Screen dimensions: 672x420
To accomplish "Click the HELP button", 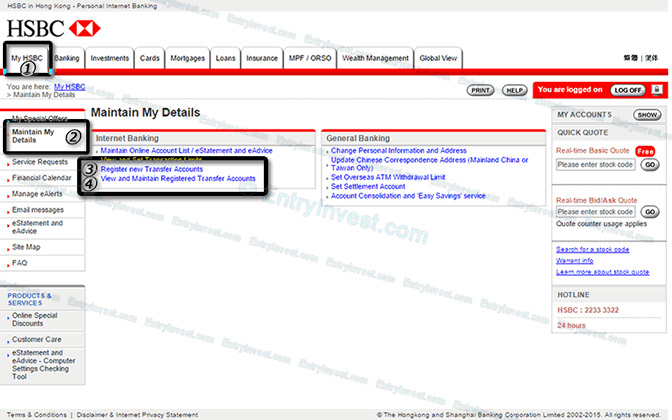I will coord(514,90).
